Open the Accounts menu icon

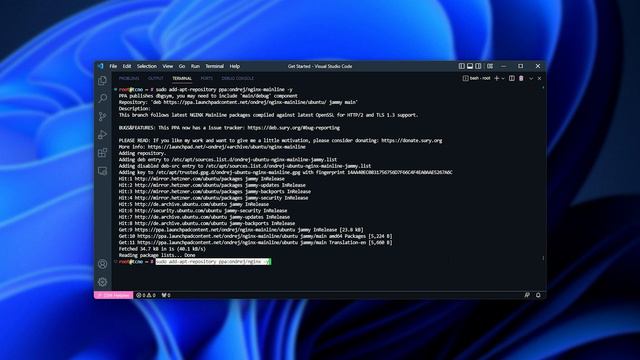point(102,264)
